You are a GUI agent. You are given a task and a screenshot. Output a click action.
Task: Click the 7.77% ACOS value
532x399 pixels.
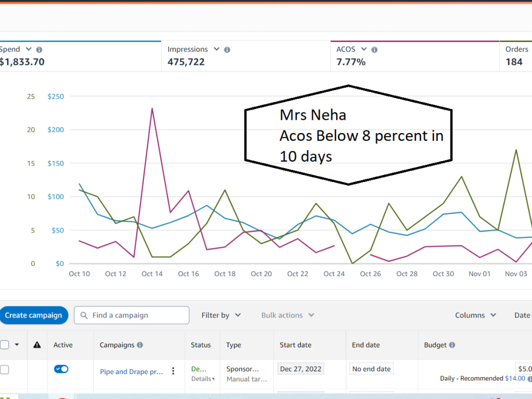click(351, 62)
